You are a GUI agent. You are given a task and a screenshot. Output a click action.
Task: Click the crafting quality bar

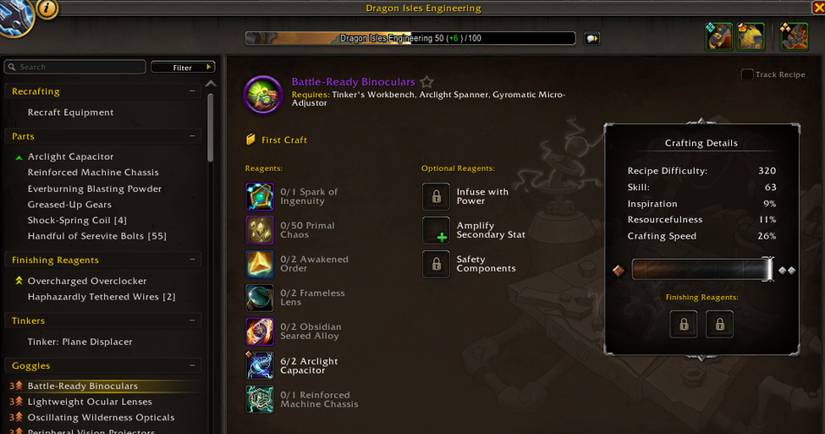click(702, 270)
